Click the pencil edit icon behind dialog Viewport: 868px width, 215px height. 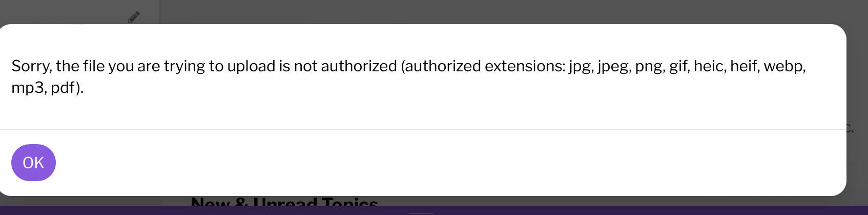point(134,17)
